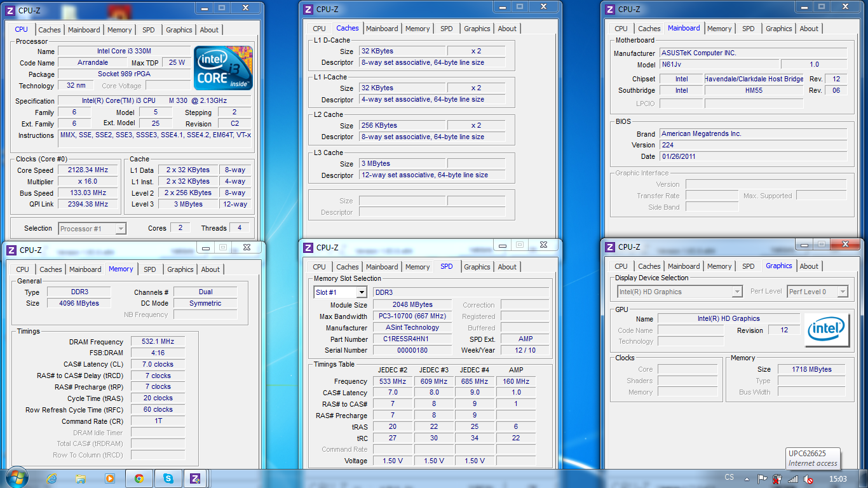The image size is (868, 488).
Task: Open Windows Explorer from the taskbar
Action: tap(81, 478)
